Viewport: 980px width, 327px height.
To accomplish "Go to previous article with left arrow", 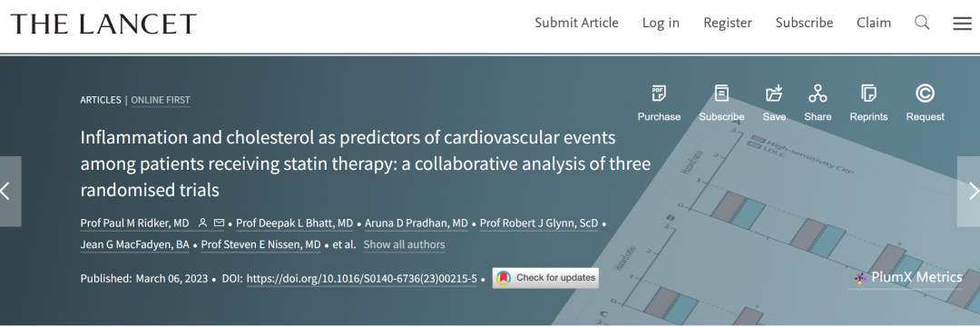I will [x=9, y=192].
